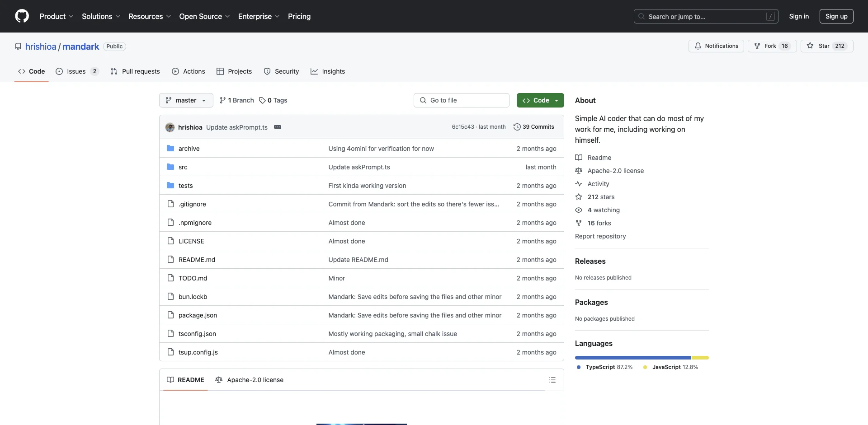Click the history clock icon by 39 Commits
Screen dimensions: 868x425
(517, 127)
